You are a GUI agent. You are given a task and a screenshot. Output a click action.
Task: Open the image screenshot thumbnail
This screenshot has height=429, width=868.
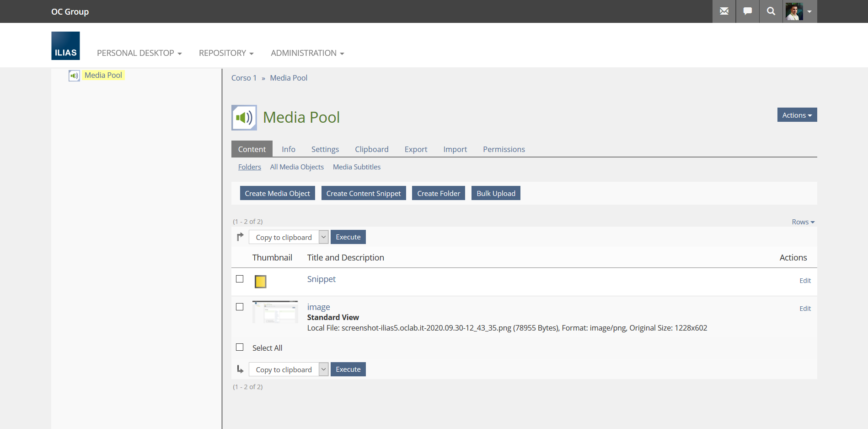pos(275,312)
